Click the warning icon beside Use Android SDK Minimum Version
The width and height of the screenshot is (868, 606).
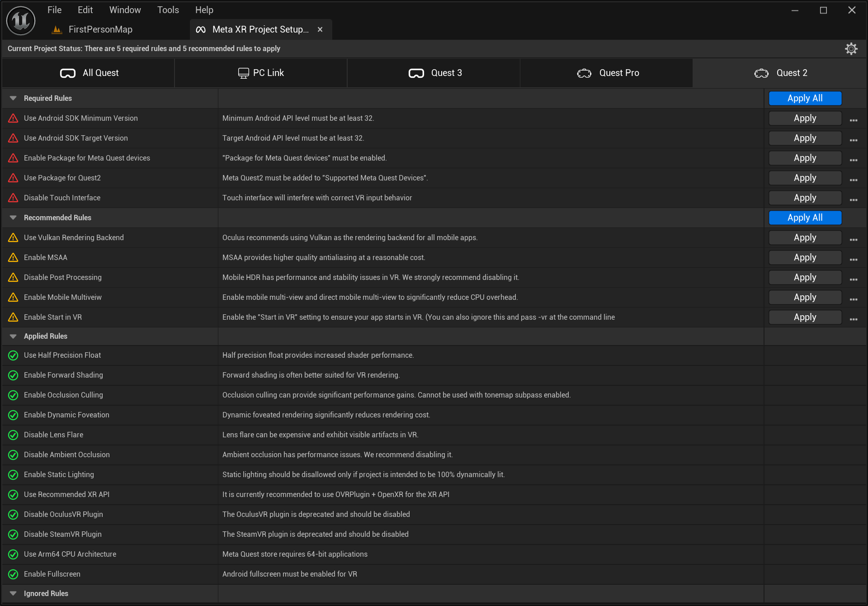tap(13, 118)
